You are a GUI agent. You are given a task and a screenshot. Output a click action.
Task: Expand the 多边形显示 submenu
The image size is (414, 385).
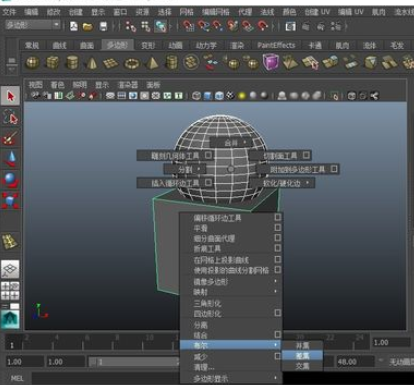pyautogui.click(x=231, y=378)
